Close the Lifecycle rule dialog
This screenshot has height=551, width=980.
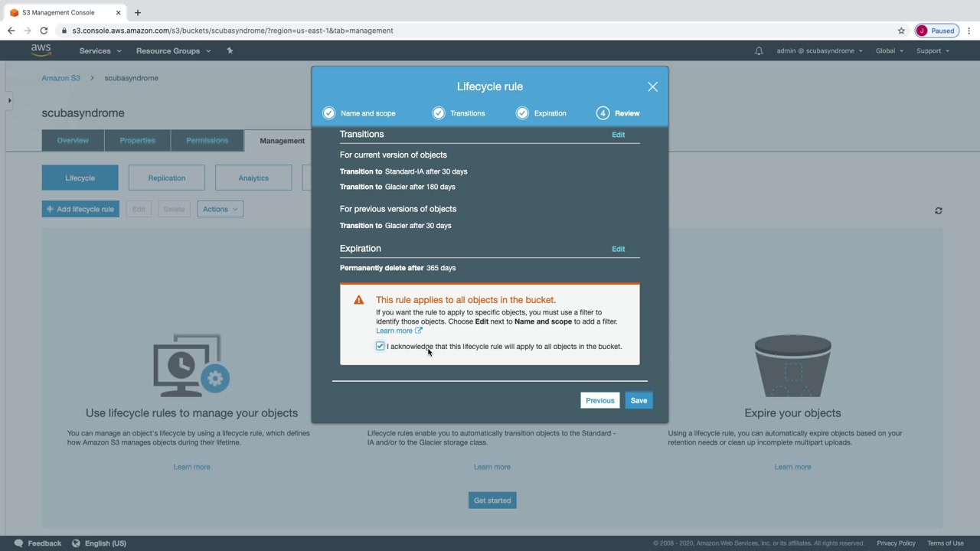pyautogui.click(x=652, y=86)
